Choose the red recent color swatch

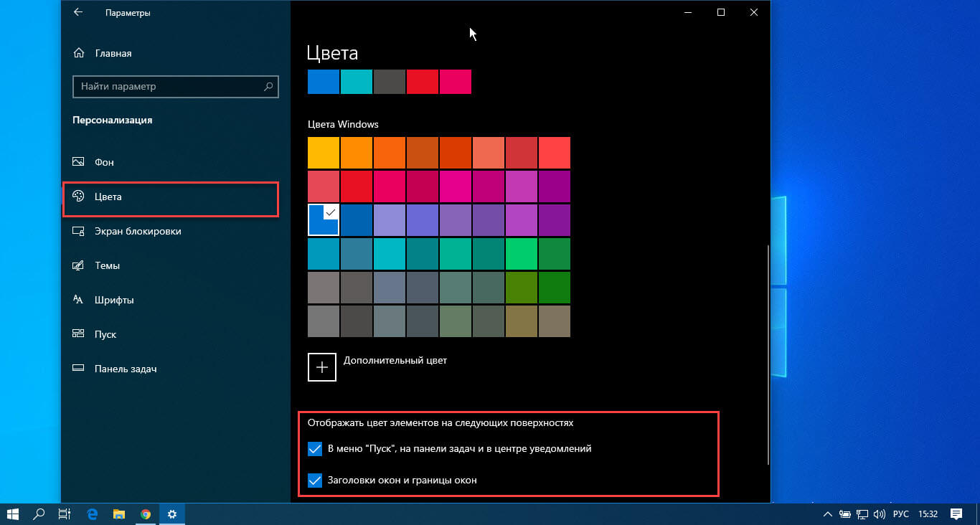coord(423,82)
